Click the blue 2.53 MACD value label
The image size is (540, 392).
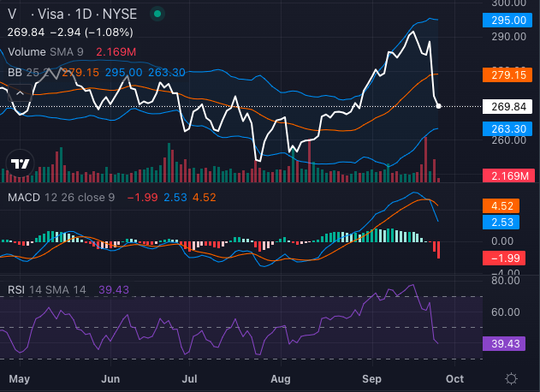[x=501, y=223]
